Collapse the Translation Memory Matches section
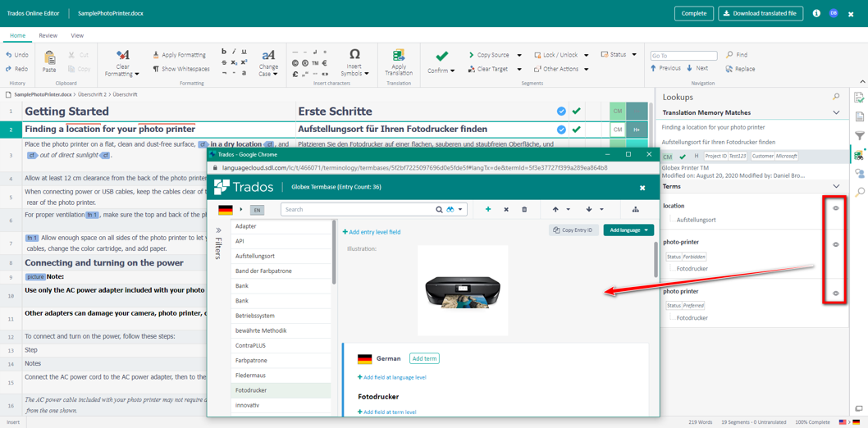This screenshot has height=428, width=868. click(x=836, y=112)
